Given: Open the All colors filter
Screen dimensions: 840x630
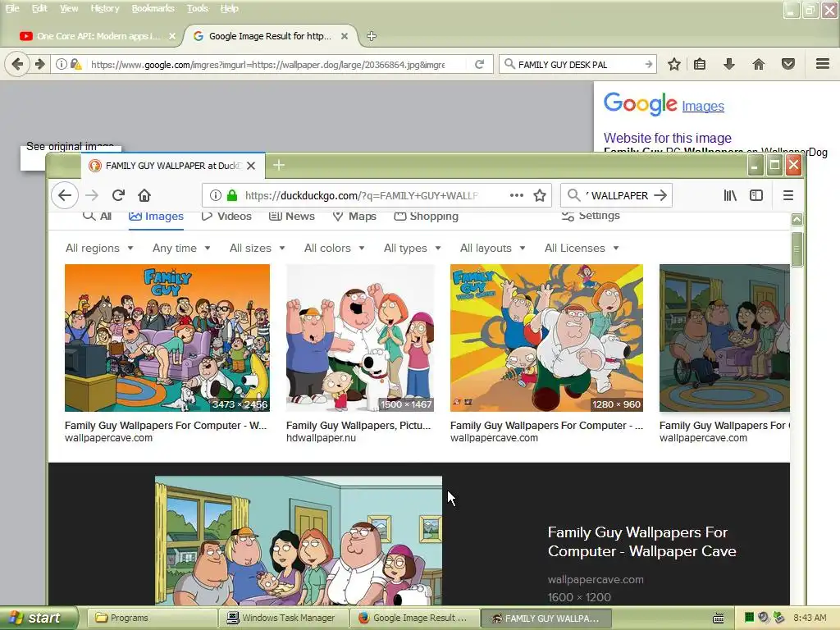Looking at the screenshot, I should [x=335, y=248].
